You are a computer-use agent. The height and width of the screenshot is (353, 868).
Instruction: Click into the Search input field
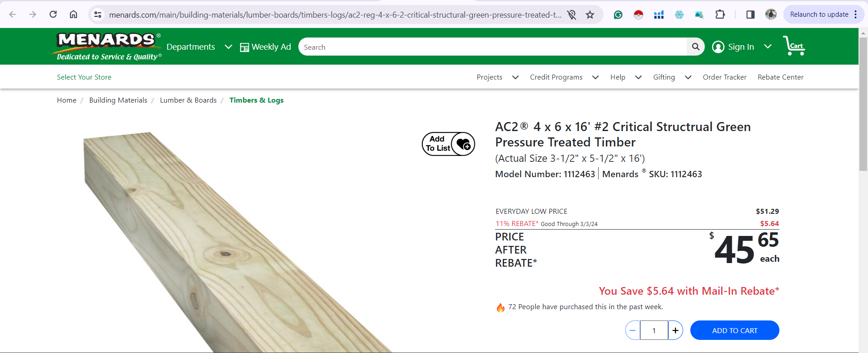[493, 47]
